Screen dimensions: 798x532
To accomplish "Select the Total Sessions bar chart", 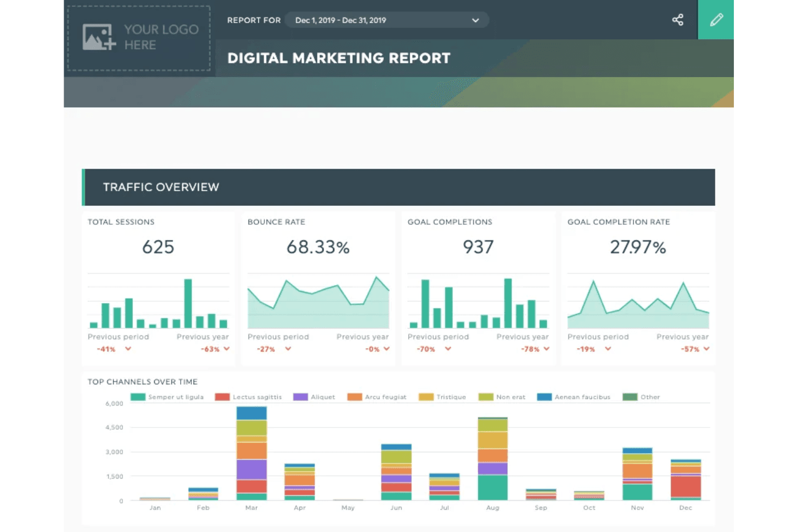I will click(159, 301).
